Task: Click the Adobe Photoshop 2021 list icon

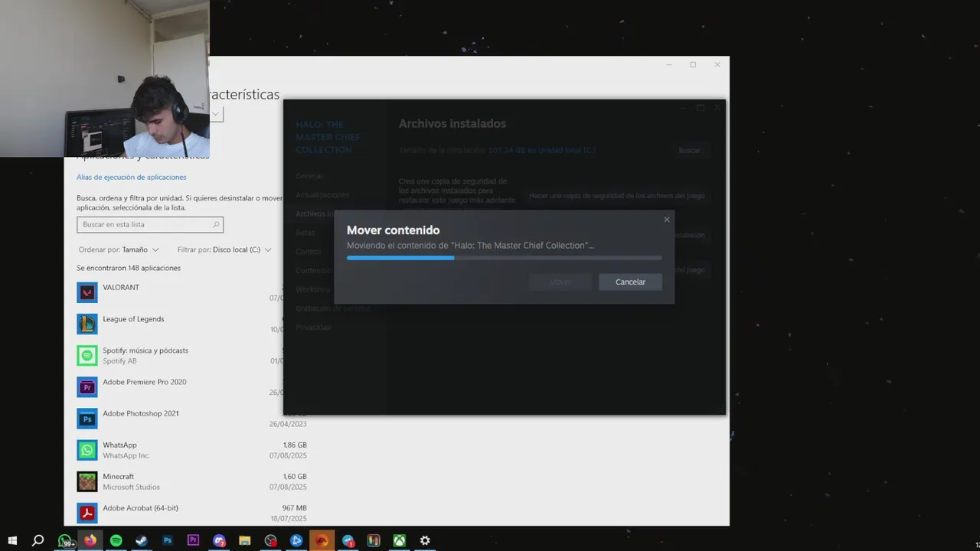Action: coord(87,419)
